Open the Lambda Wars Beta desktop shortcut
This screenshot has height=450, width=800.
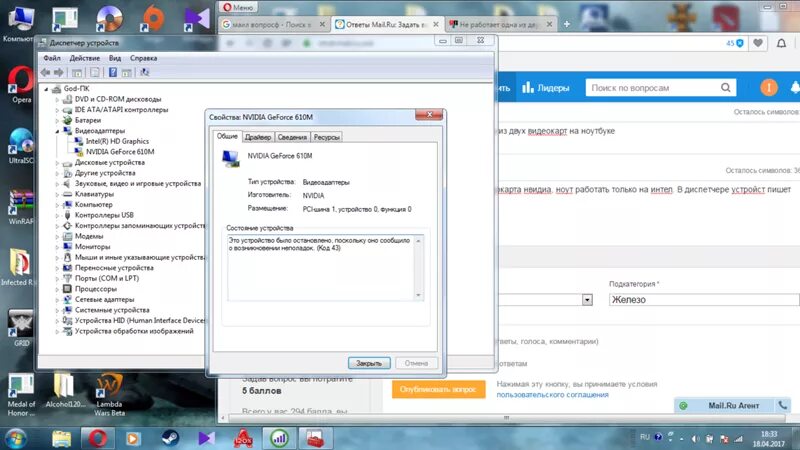pos(109,395)
